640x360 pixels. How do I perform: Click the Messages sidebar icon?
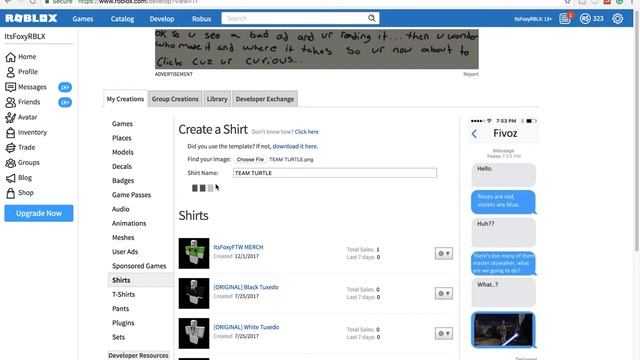(11, 87)
